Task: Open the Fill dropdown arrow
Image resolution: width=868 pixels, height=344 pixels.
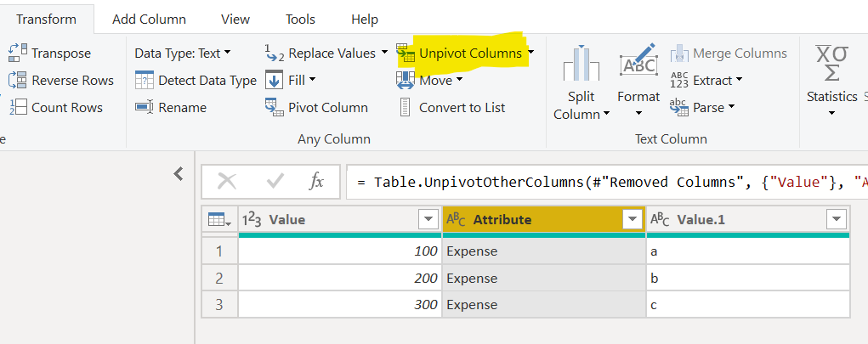Action: click(312, 80)
